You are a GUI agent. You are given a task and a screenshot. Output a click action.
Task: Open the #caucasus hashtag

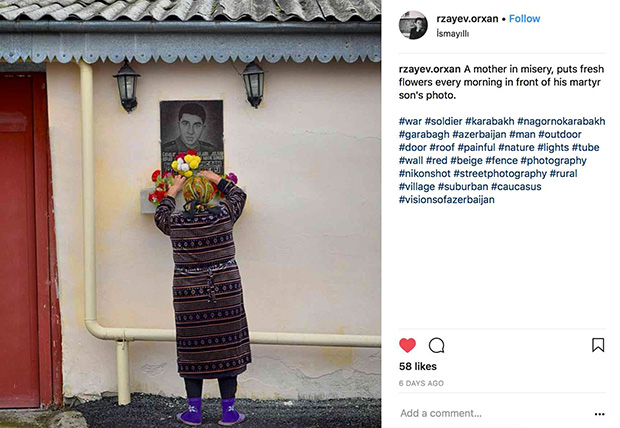(516, 186)
